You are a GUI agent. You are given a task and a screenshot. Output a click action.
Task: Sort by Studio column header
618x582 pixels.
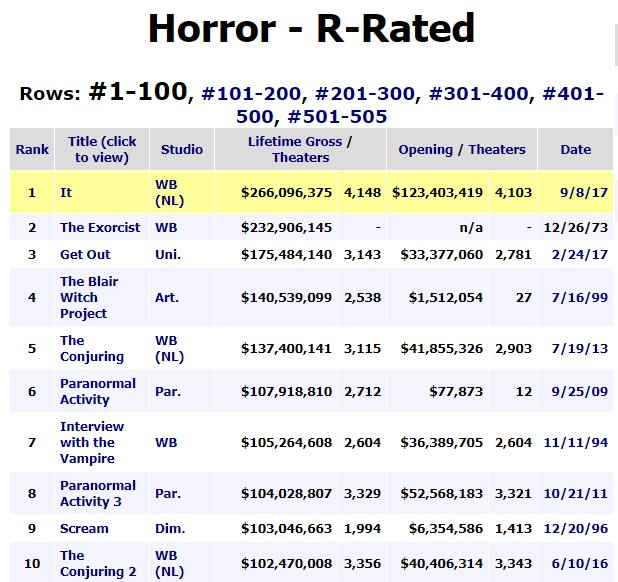coord(182,150)
